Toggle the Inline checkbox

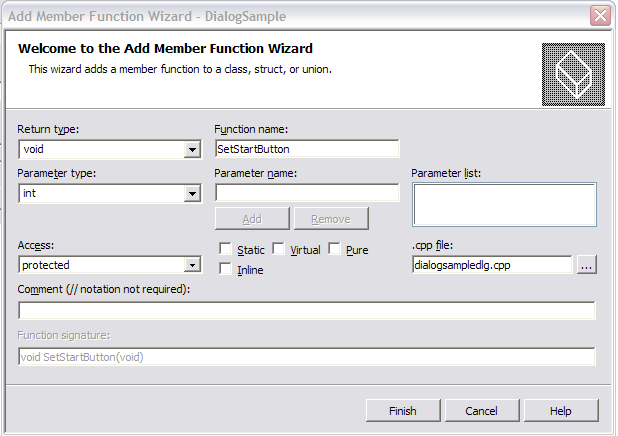(x=225, y=269)
